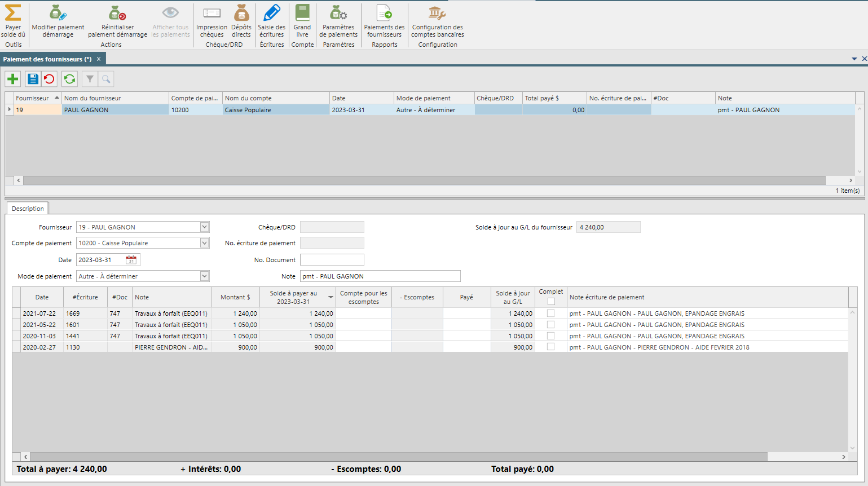Click the No. Document input field

(x=332, y=260)
